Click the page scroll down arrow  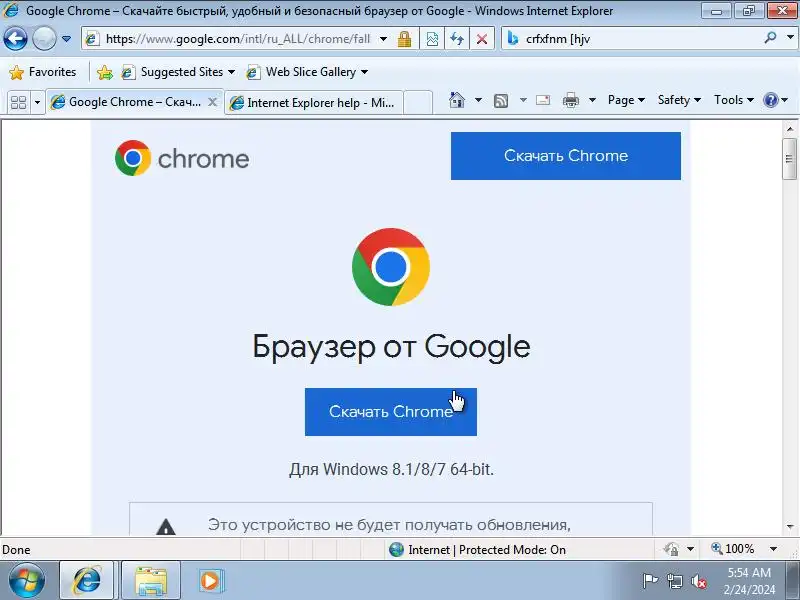790,527
